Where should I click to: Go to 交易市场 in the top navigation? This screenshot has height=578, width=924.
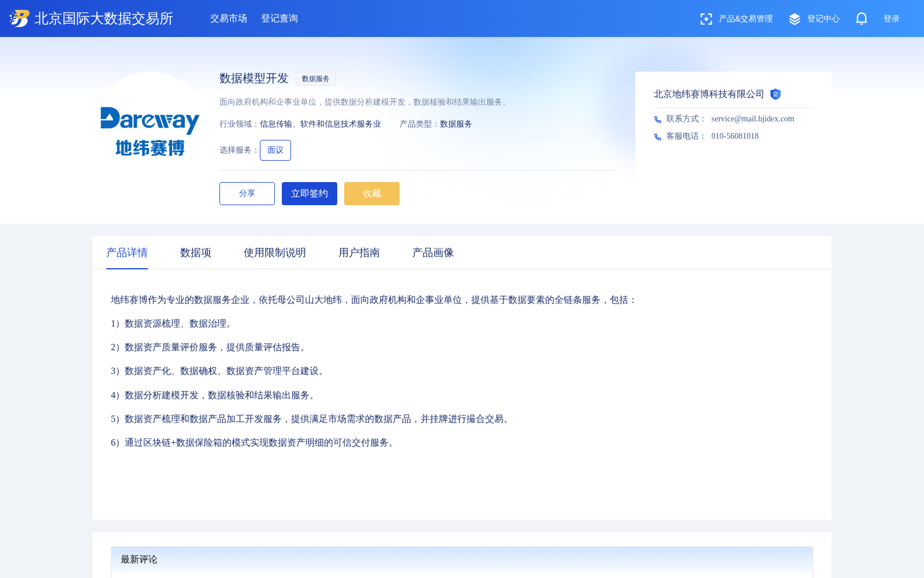[229, 18]
